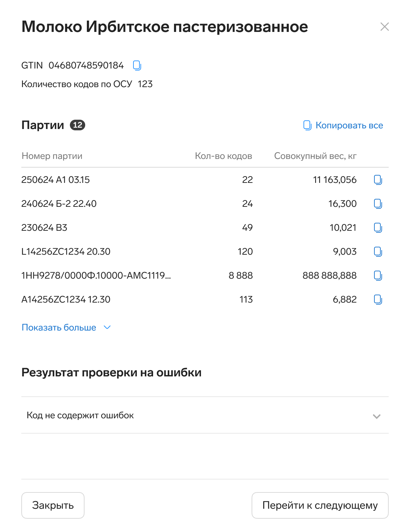Copy batch 250624 A1 03.15 row

[378, 180]
